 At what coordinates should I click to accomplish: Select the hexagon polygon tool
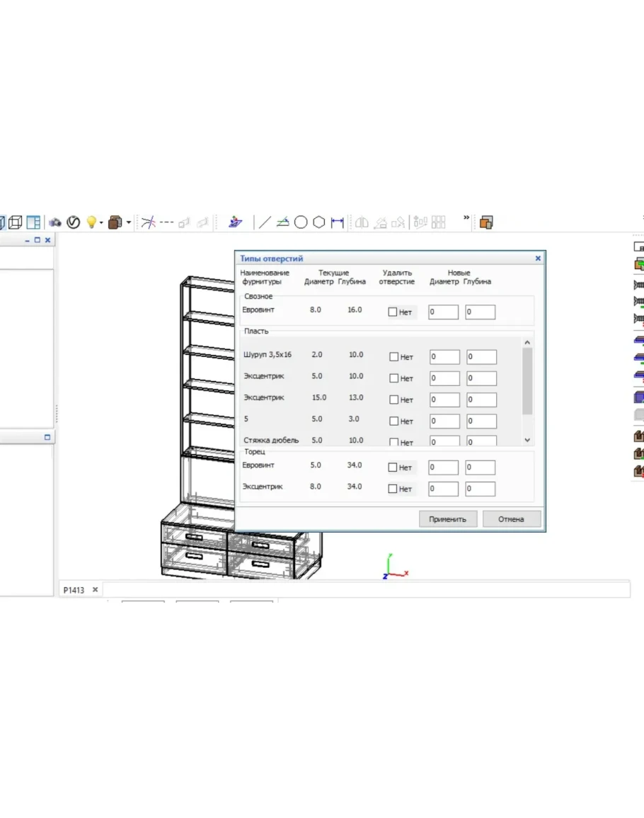pyautogui.click(x=319, y=222)
